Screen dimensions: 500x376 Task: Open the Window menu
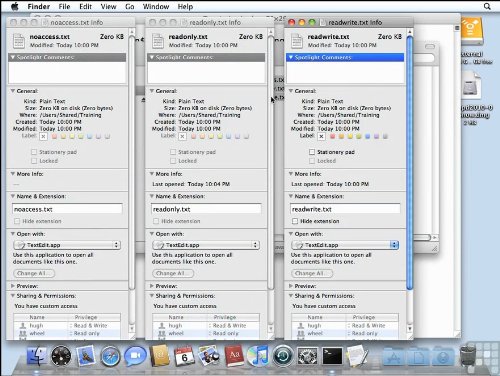click(156, 6)
